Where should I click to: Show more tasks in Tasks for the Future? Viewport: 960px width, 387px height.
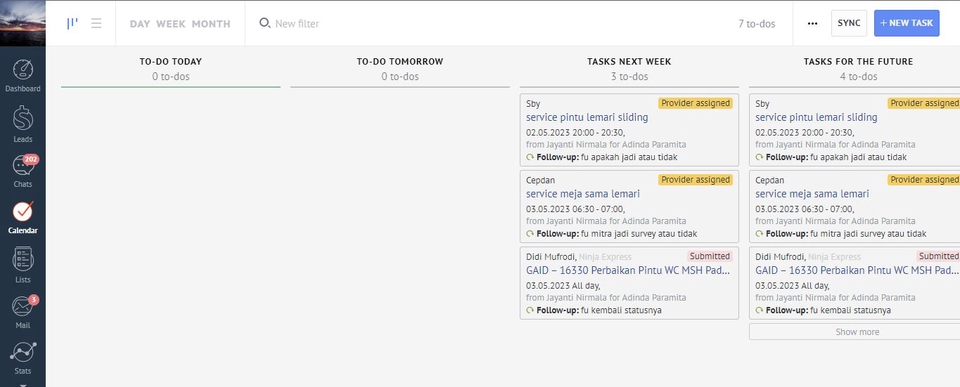(857, 332)
